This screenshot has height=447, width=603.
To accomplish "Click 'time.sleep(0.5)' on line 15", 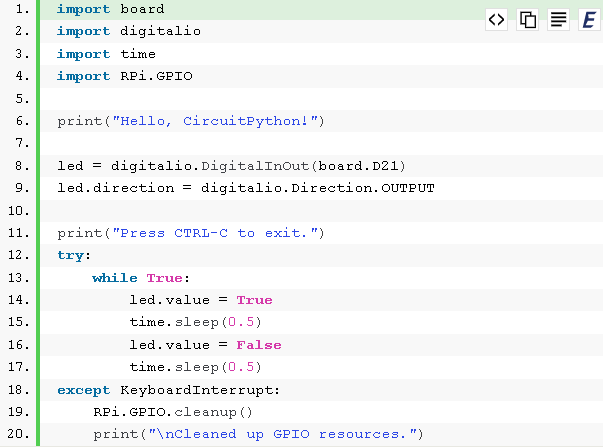I will coord(195,322).
